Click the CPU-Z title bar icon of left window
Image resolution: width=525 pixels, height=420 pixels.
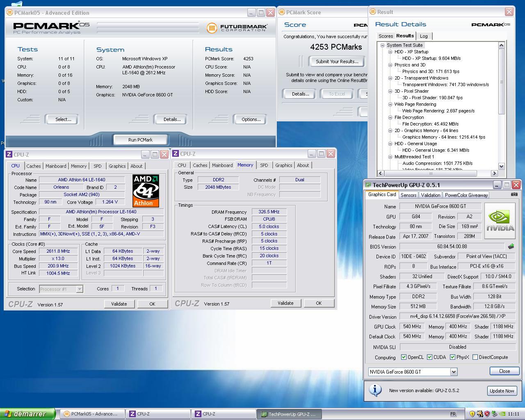click(9, 155)
